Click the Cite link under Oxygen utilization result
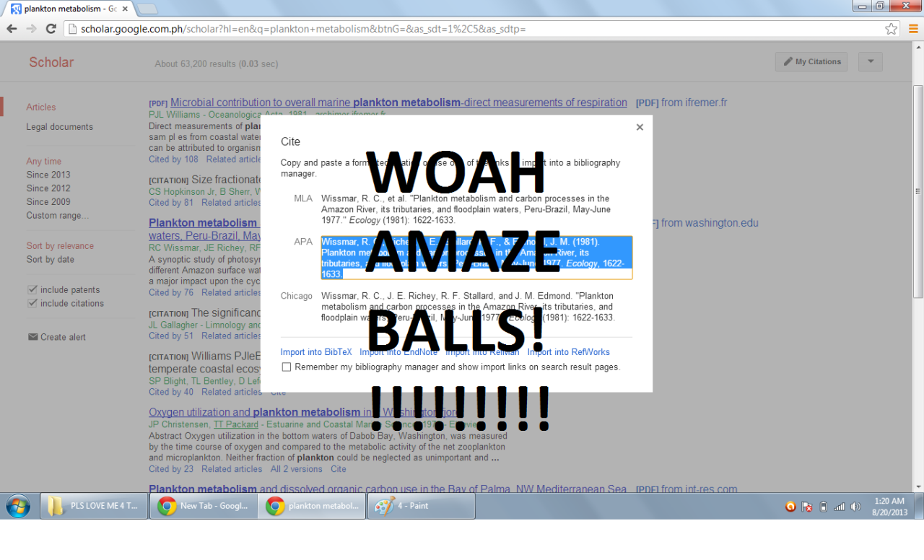Screen dimensions: 924x560 (339, 469)
